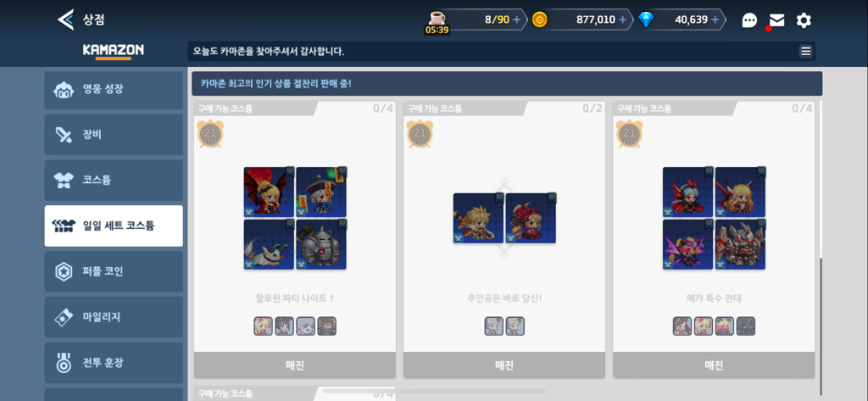868x401 pixels.
Task: Click the grey armored mecha costume thumbnail
Action: 740,244
